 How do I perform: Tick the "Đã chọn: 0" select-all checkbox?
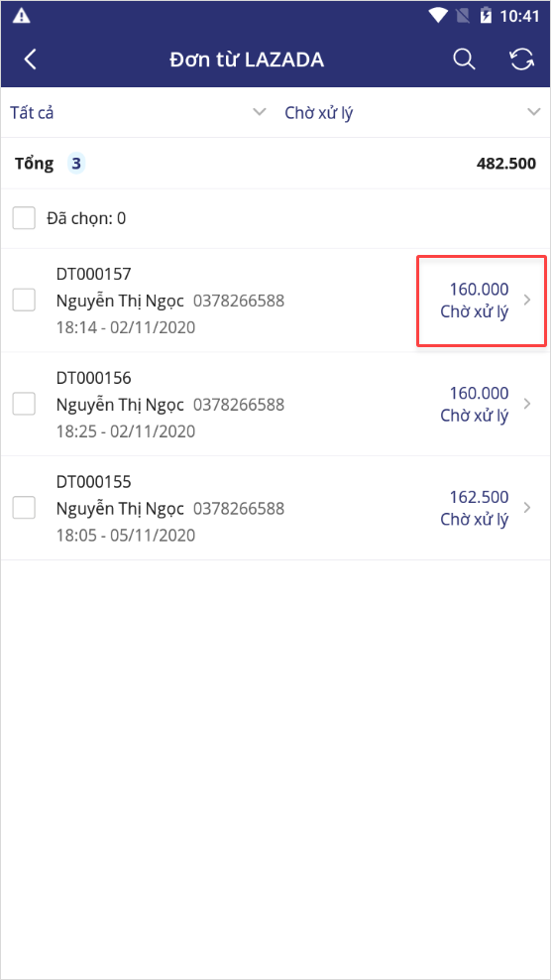coord(24,218)
